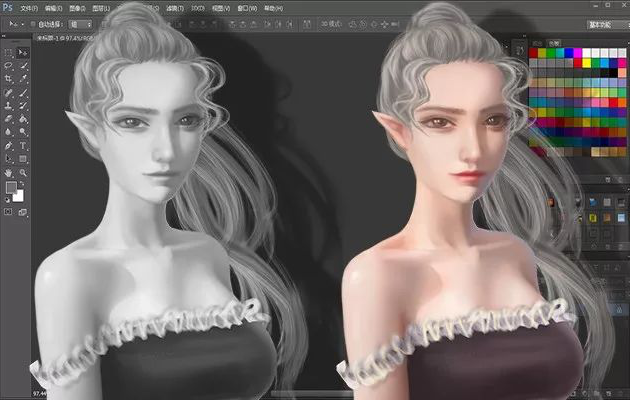Open the Window (窗口) menu
The width and height of the screenshot is (630, 400).
(x=248, y=8)
